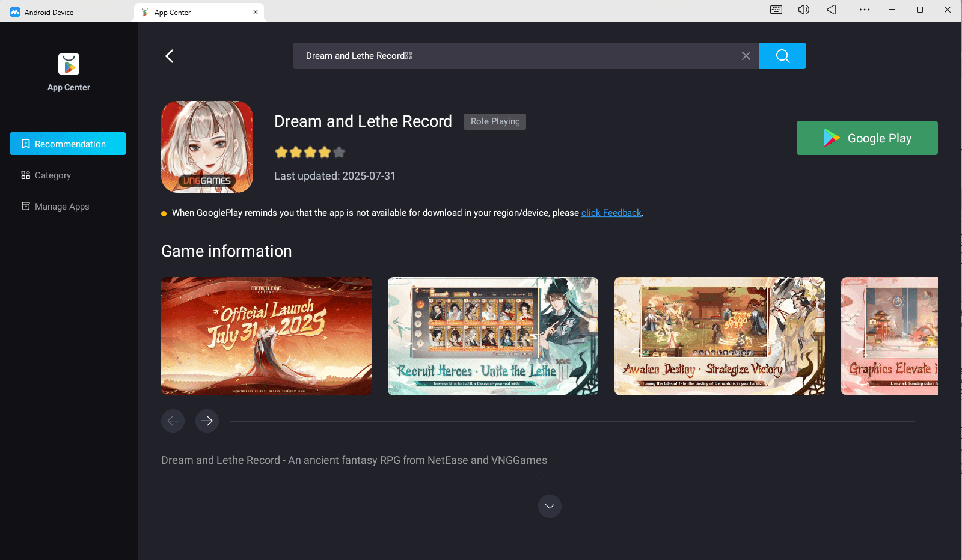Close the App Center tab
The height and width of the screenshot is (560, 962).
click(256, 12)
